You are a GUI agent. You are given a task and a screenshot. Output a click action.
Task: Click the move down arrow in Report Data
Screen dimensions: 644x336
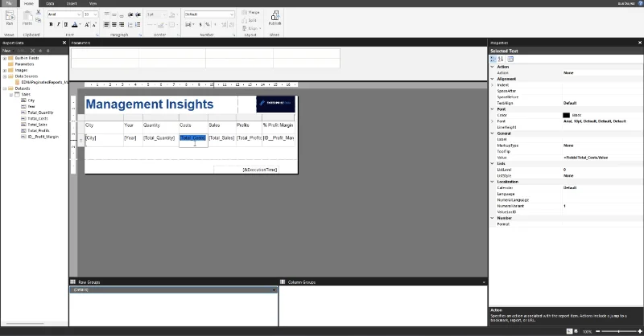[x=48, y=51]
